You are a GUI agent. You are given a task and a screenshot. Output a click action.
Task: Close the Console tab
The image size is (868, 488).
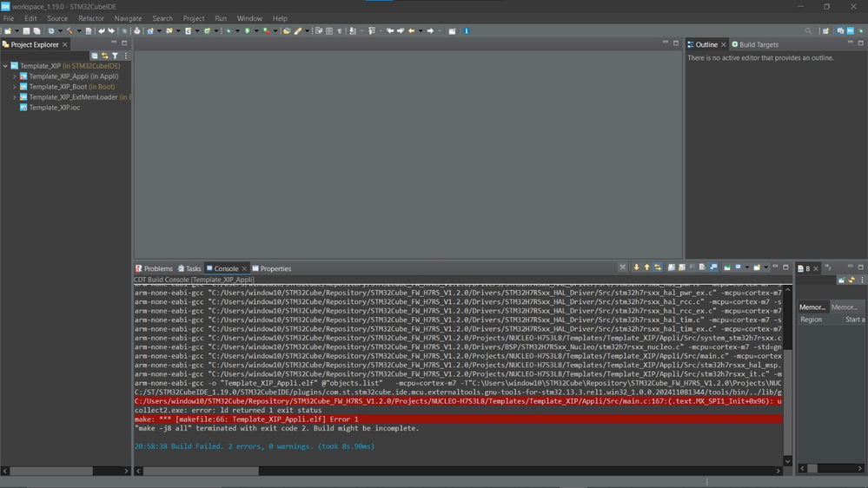pyautogui.click(x=244, y=268)
